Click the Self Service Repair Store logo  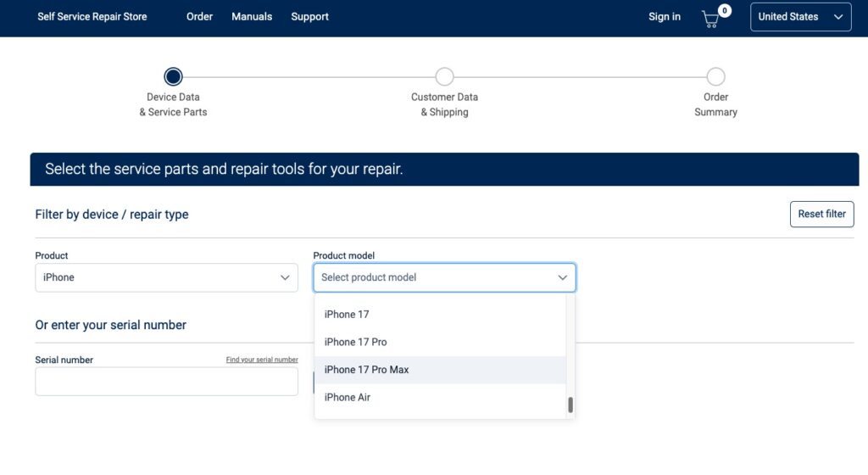92,17
